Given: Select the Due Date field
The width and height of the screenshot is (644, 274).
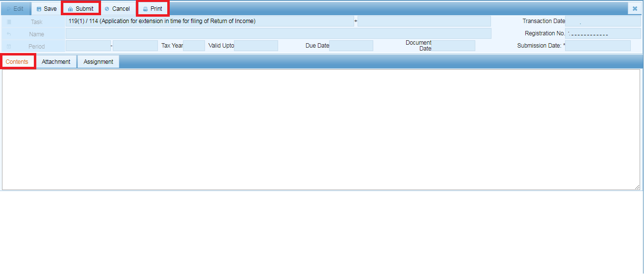Looking at the screenshot, I should (351, 46).
